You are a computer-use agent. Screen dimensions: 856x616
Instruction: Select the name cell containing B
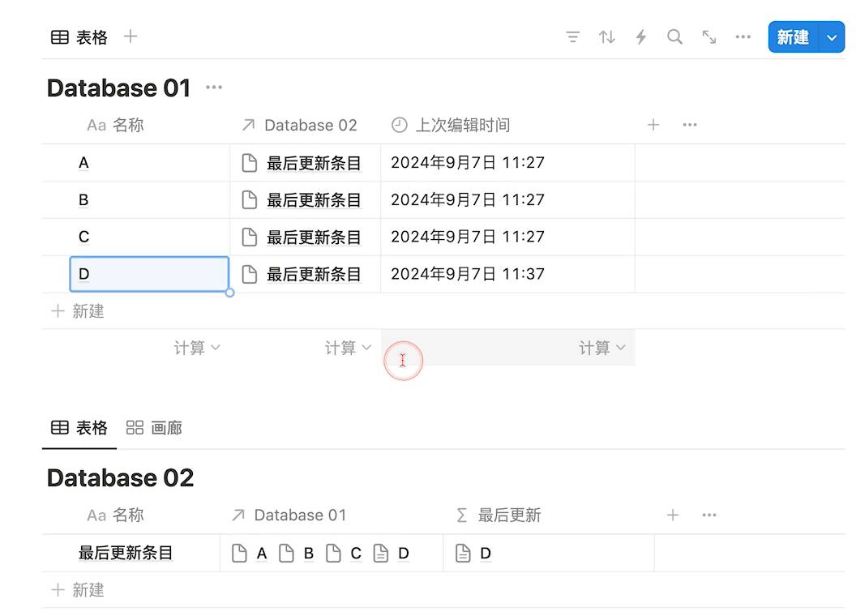click(149, 200)
